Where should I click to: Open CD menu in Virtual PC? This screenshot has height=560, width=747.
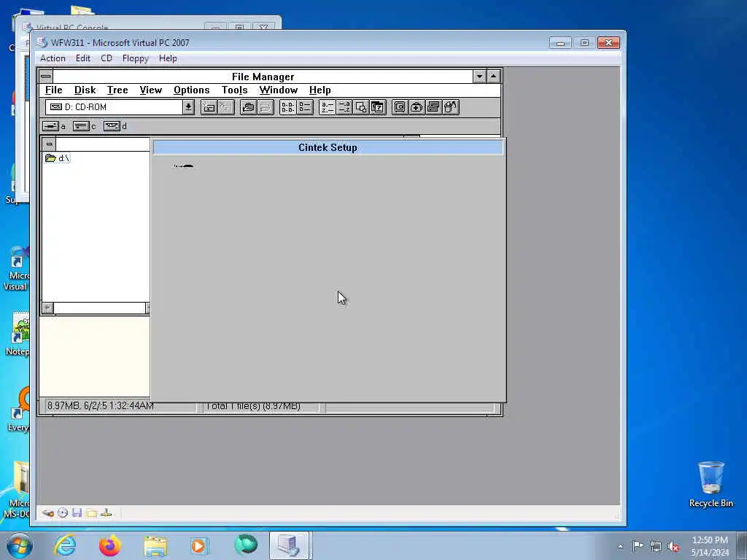(x=107, y=58)
